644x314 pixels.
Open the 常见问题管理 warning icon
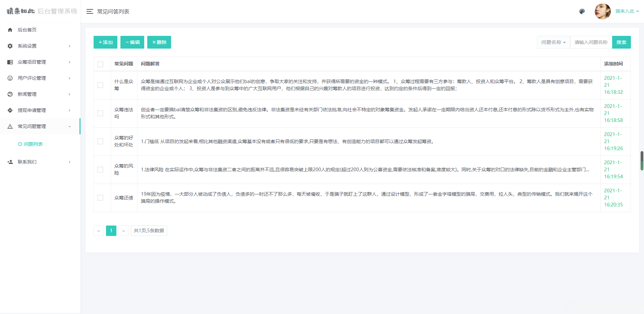click(10, 126)
